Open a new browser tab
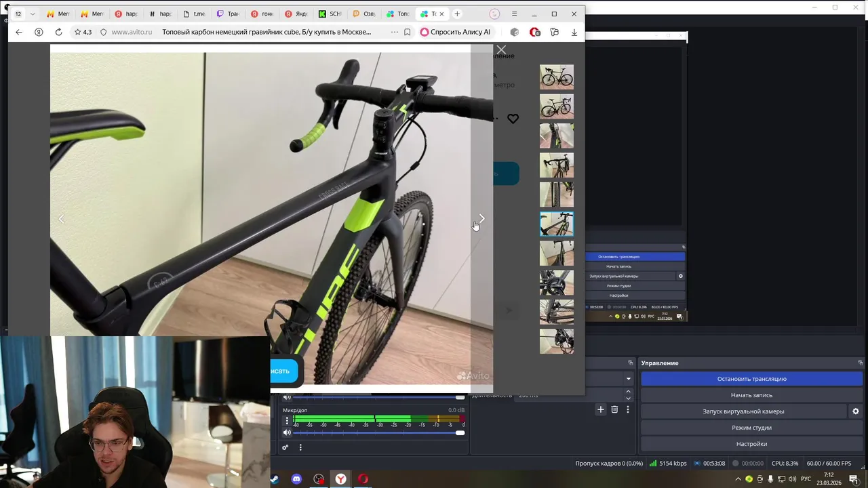This screenshot has height=488, width=868. 457,14
